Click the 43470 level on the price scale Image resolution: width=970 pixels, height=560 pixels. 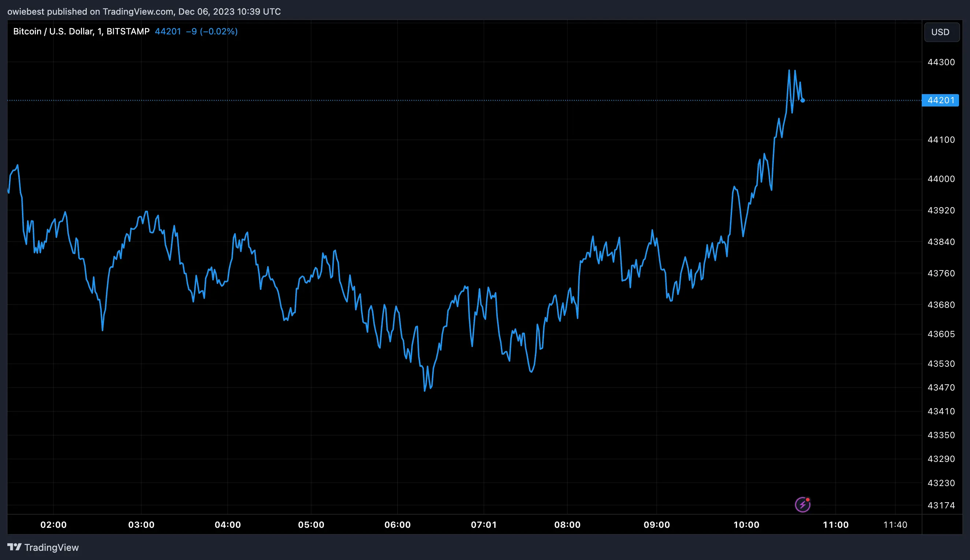941,387
